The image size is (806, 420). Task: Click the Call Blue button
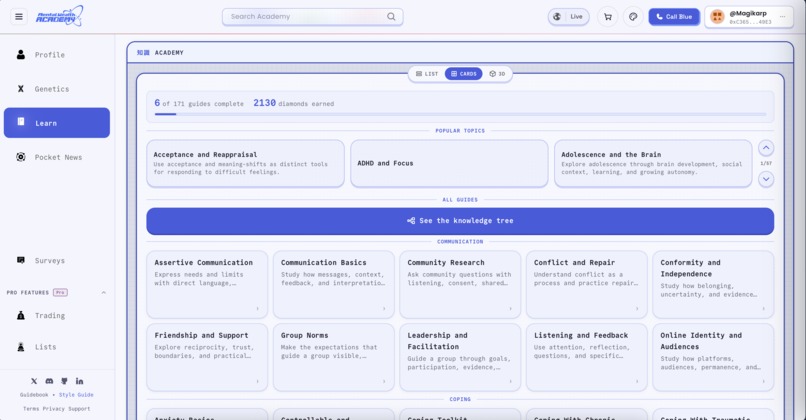[x=674, y=17]
